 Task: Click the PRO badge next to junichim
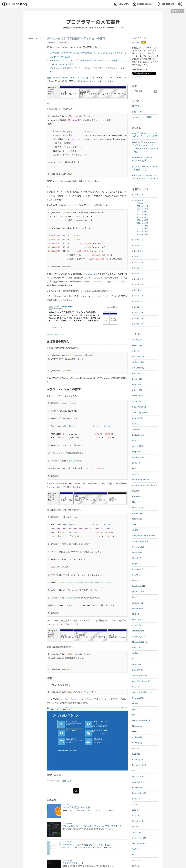tap(143, 42)
